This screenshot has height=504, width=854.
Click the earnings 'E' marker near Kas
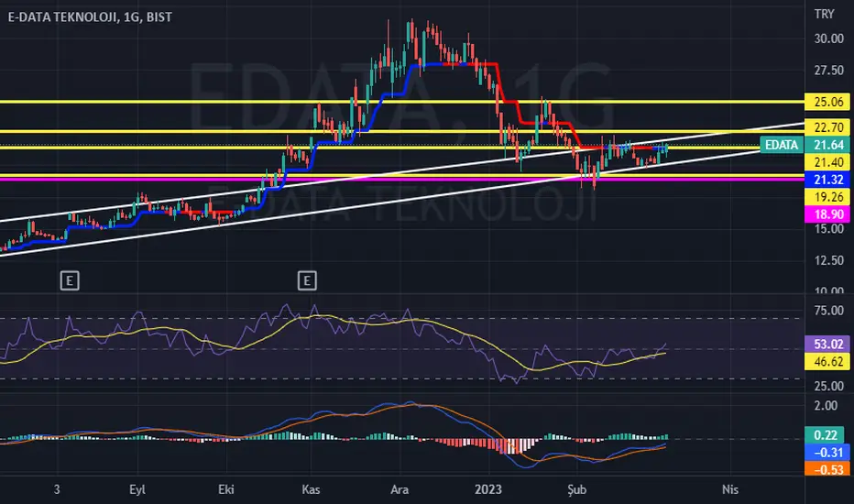pyautogui.click(x=307, y=281)
